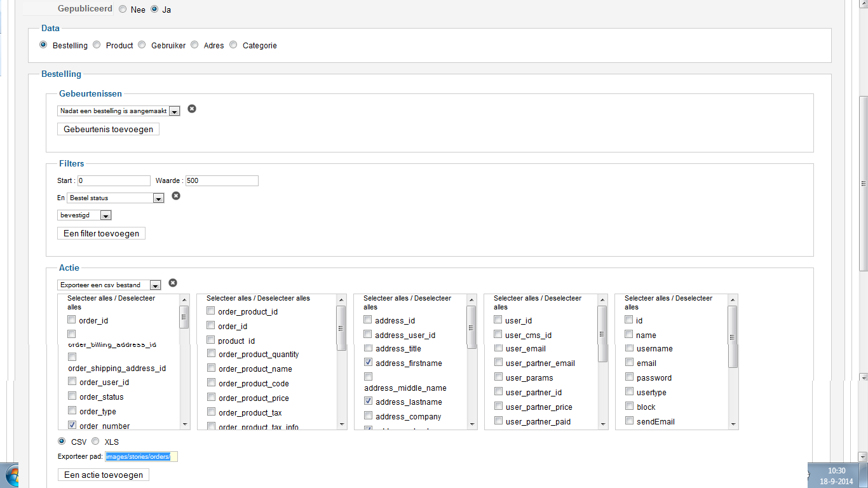Click scroll-up arrow of the username field list
The height and width of the screenshot is (488, 868).
click(x=733, y=299)
